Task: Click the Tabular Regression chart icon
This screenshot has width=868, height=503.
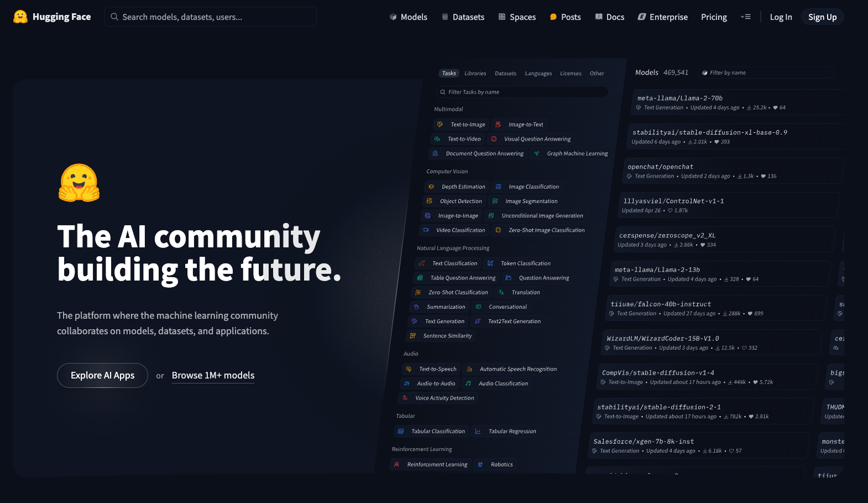Action: click(478, 432)
